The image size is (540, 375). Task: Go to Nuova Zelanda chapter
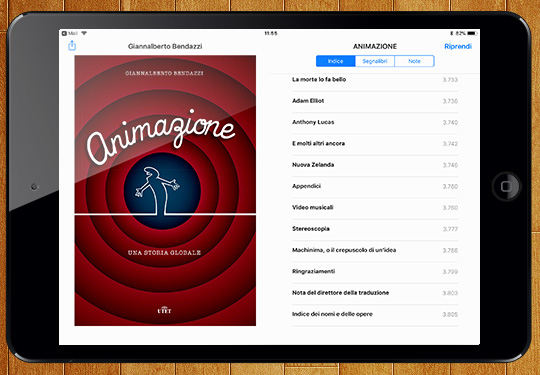coord(375,165)
